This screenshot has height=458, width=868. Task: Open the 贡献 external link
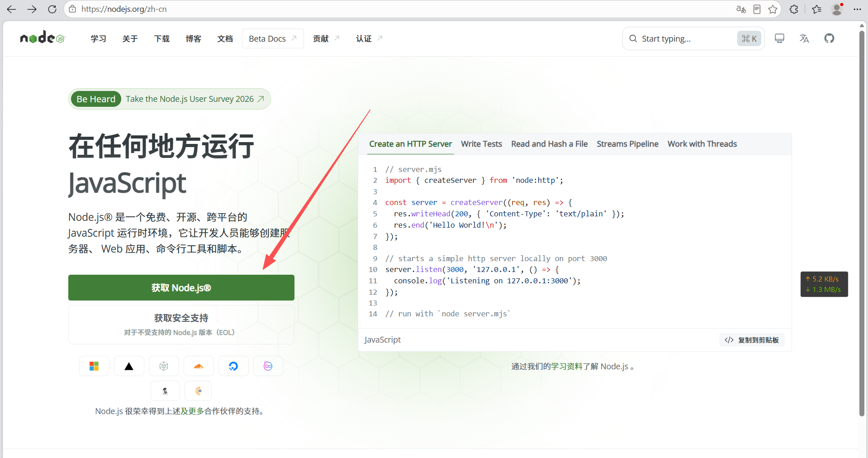point(326,39)
